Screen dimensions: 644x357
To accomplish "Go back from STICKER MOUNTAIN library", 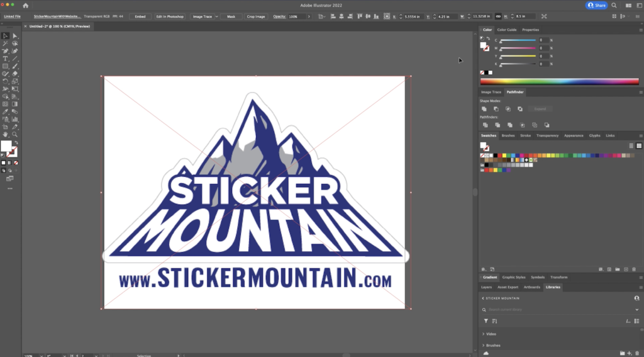I will tap(483, 298).
